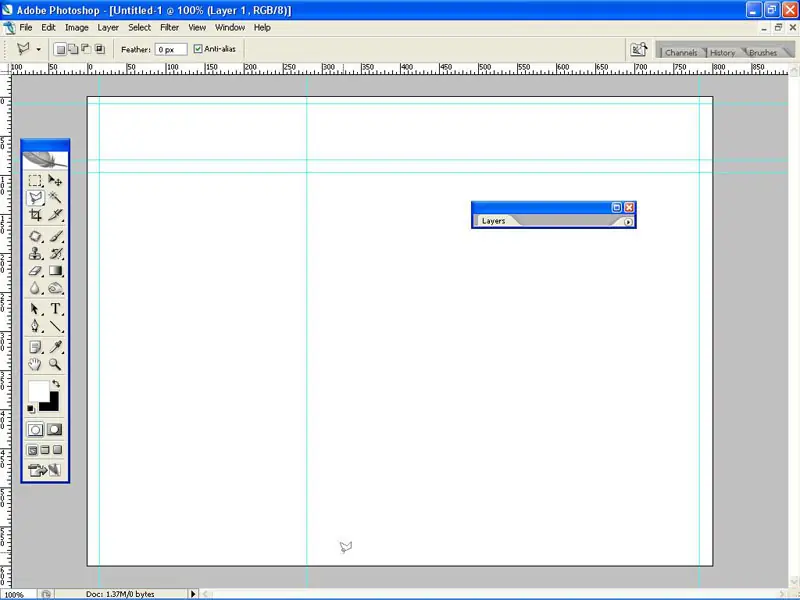800x600 pixels.
Task: Select the Eyedropper tool
Action: click(x=55, y=347)
